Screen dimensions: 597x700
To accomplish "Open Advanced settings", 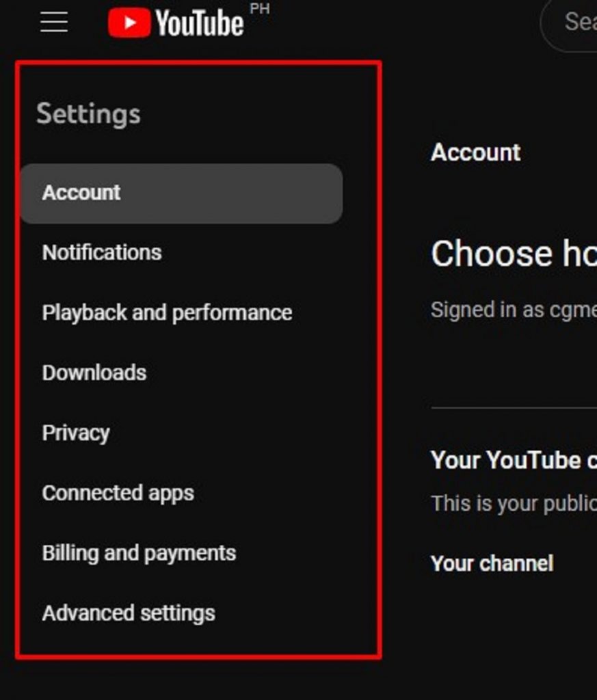I will coord(129,613).
